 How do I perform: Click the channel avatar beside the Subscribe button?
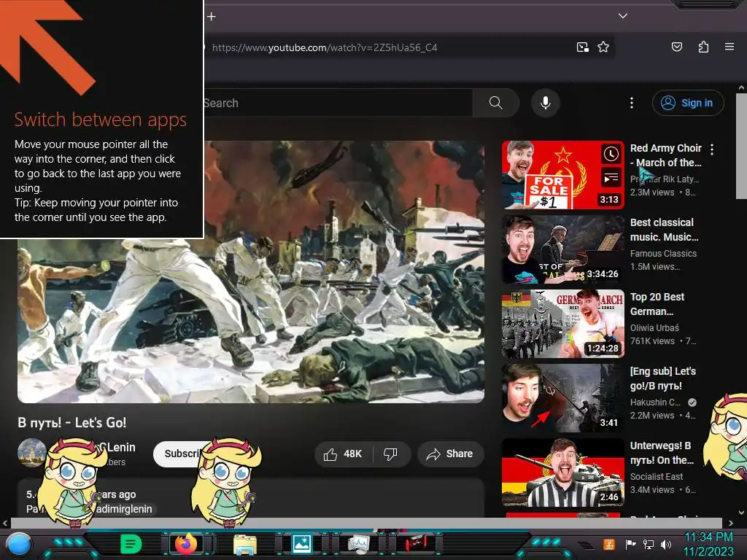[31, 452]
